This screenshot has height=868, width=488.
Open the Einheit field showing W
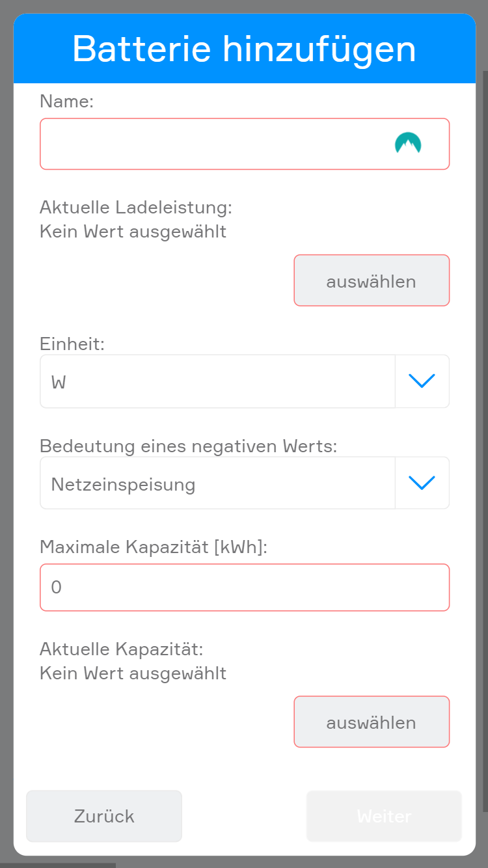[217, 381]
